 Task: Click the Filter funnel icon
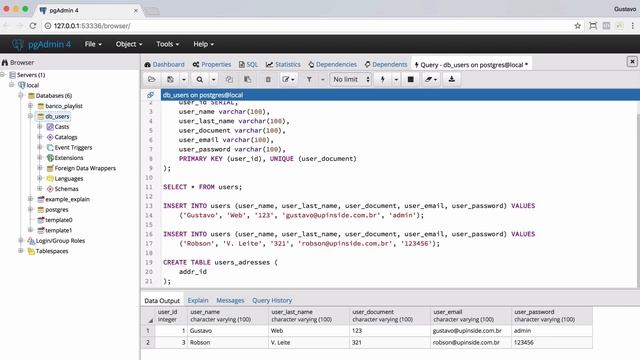pyautogui.click(x=309, y=79)
